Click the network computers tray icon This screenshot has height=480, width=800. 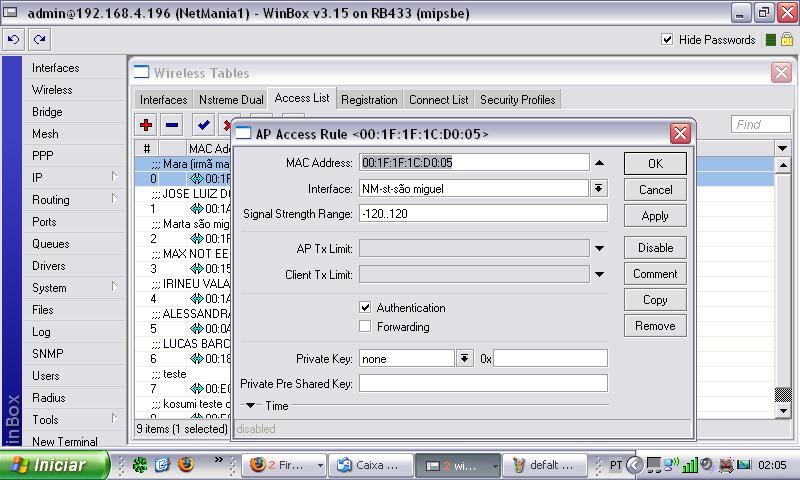point(671,465)
